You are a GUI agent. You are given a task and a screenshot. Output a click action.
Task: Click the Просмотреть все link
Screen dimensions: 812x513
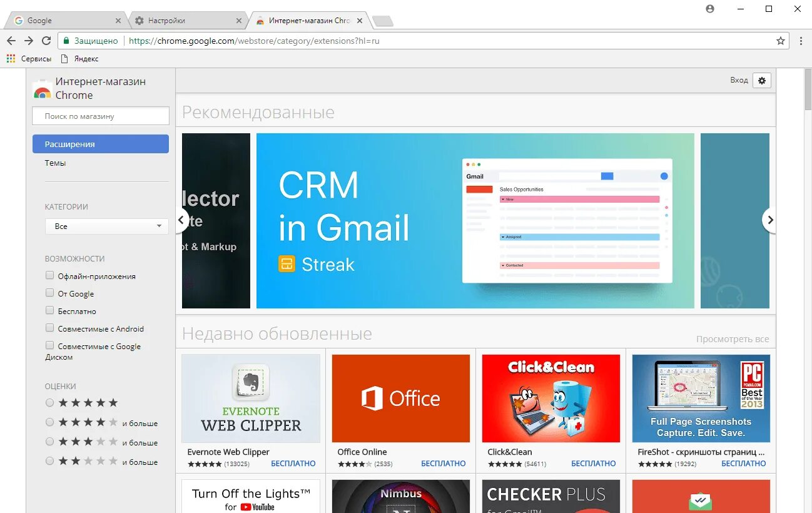[x=733, y=339]
